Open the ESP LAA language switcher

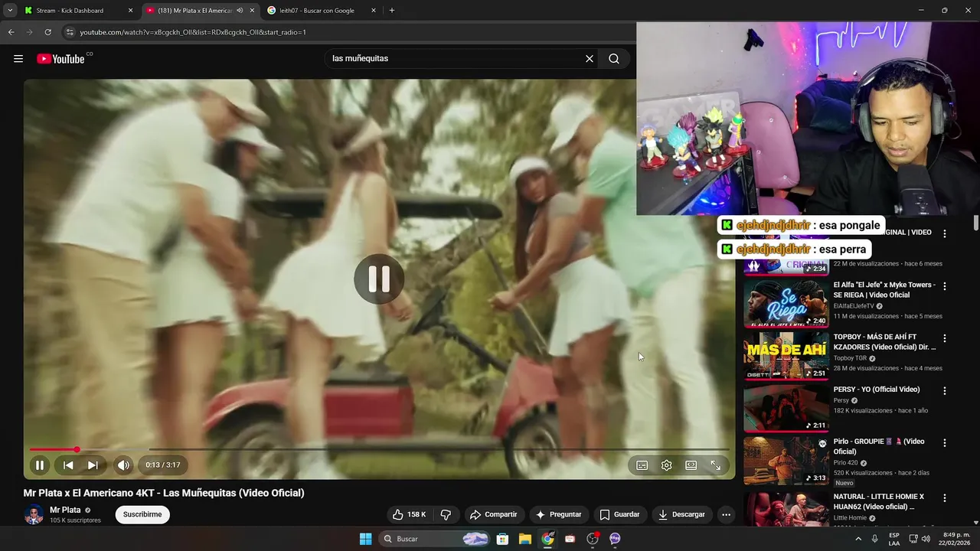pyautogui.click(x=894, y=539)
